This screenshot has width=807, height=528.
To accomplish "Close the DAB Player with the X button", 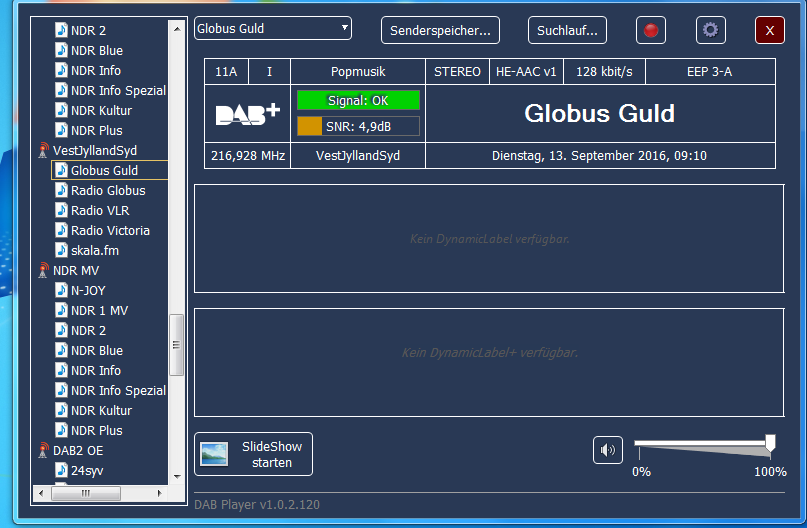I will [x=769, y=31].
